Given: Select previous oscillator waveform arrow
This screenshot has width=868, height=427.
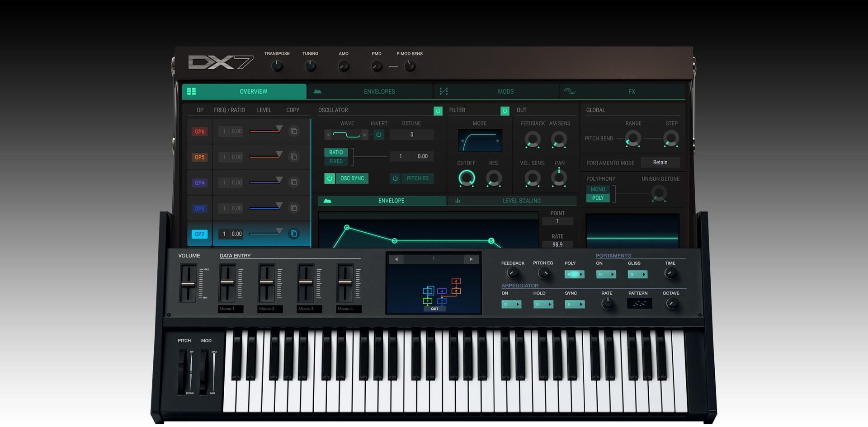Looking at the screenshot, I should pos(328,135).
